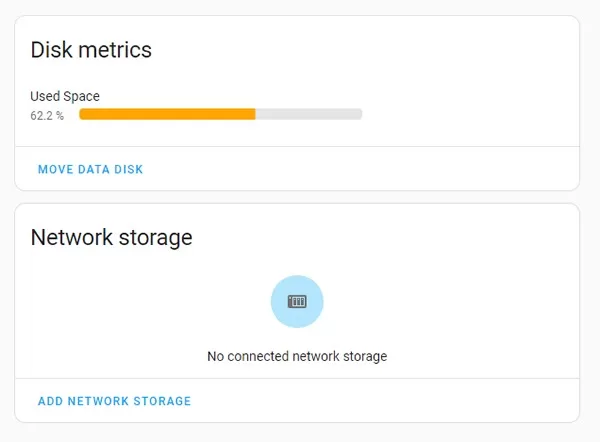
Task: Click empty space right of the Used Space bar
Action: [x=467, y=114]
